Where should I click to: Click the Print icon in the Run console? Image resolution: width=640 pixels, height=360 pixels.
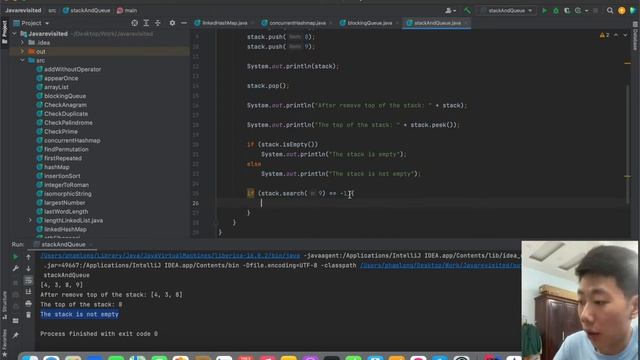coord(29,304)
